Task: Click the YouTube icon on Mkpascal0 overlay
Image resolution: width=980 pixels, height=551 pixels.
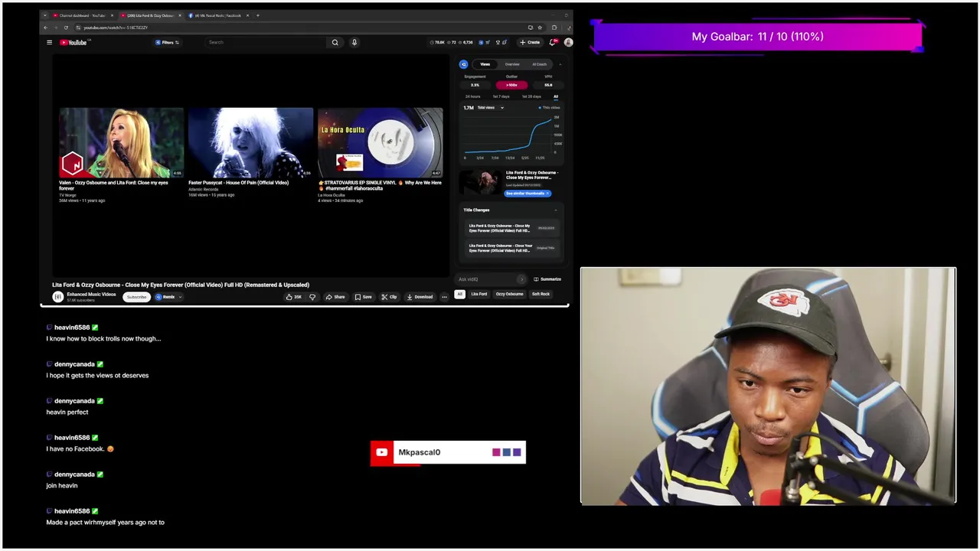Action: coord(381,452)
